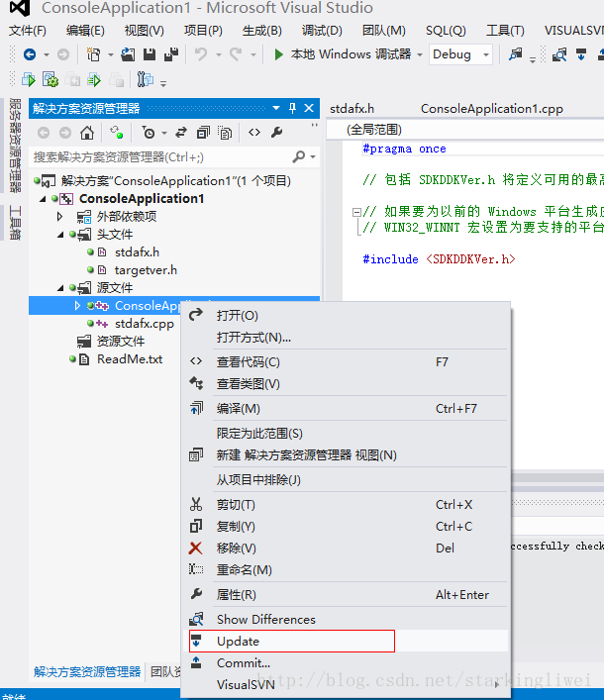
Task: Open the Solution Explorer window options dropdown
Action: tap(276, 108)
